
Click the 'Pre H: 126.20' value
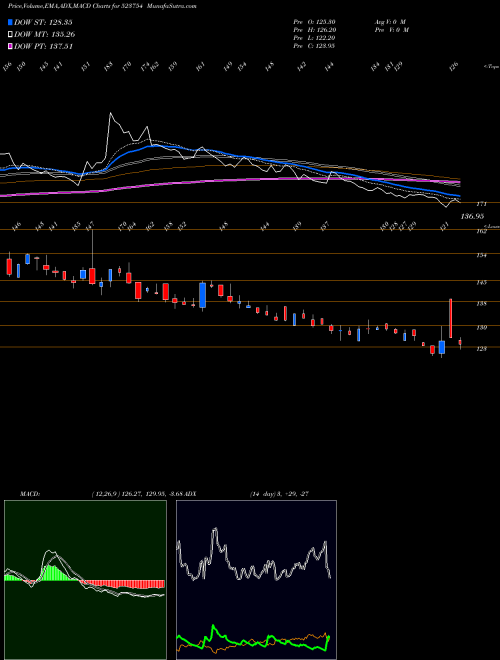pyautogui.click(x=314, y=30)
